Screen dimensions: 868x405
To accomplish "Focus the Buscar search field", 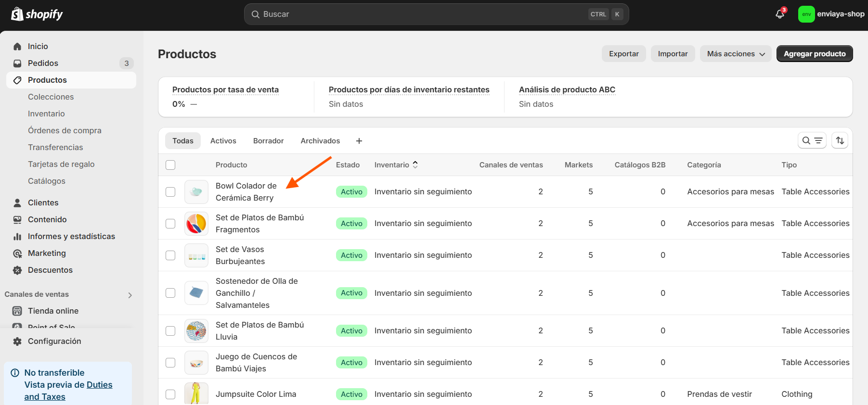I will pos(436,14).
